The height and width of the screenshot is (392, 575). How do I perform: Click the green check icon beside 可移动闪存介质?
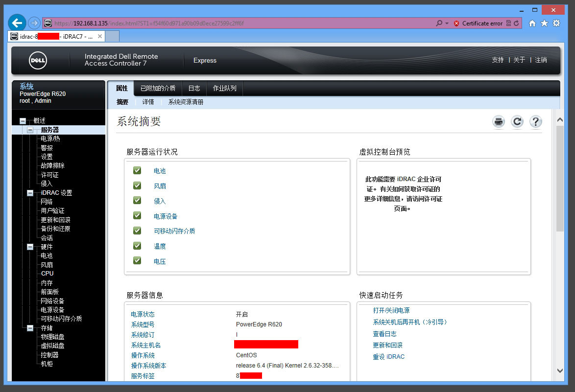(x=137, y=231)
